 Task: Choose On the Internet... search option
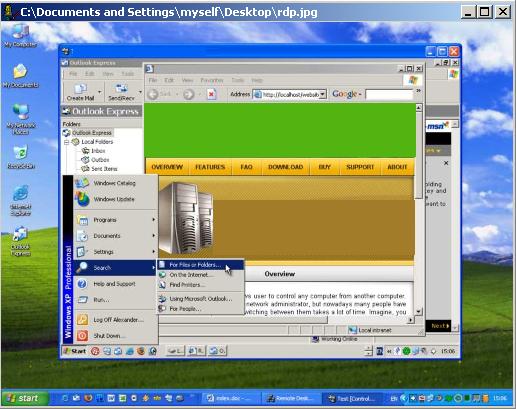200,275
